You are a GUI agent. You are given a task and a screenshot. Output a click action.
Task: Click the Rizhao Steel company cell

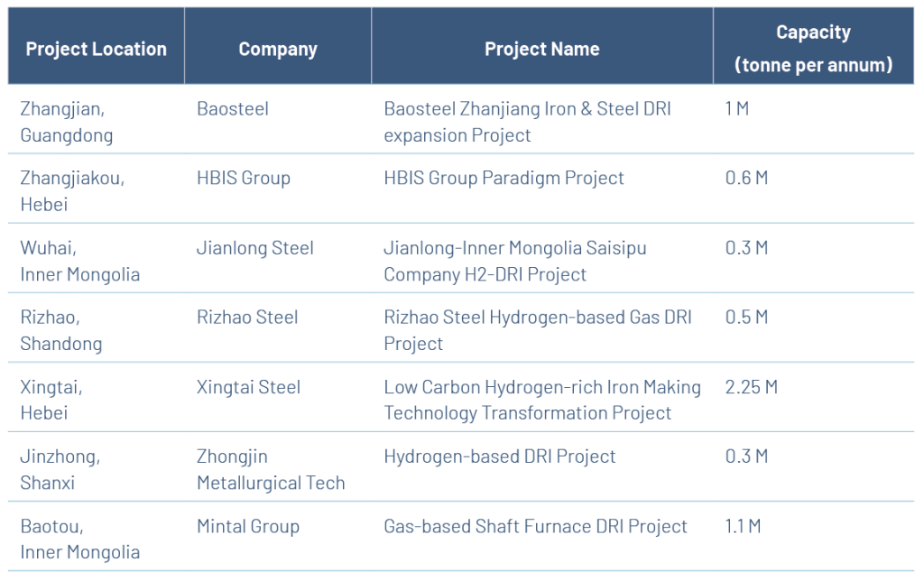click(x=247, y=318)
